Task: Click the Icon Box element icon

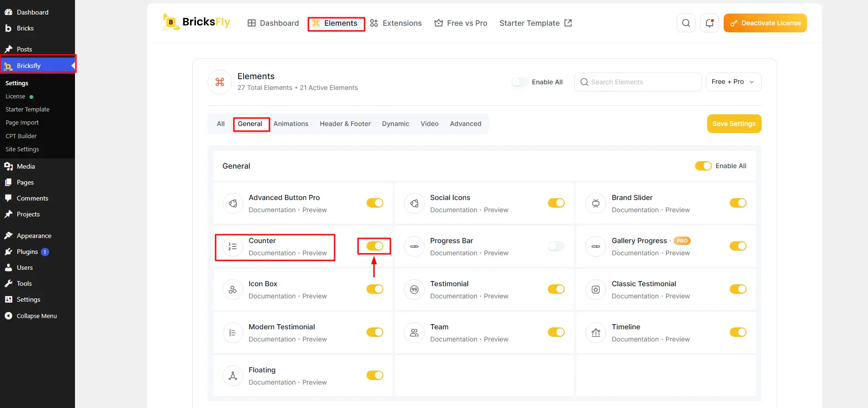Action: (233, 289)
